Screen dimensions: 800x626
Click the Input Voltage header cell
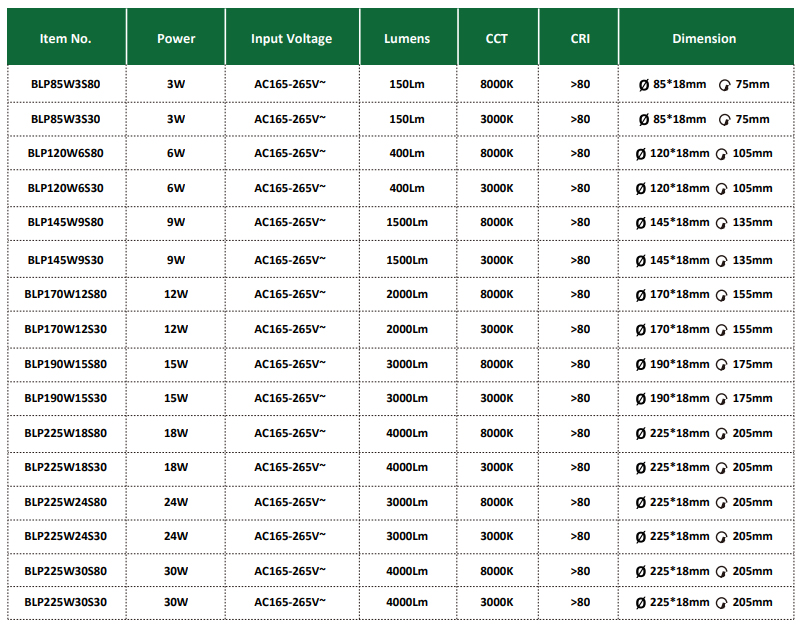click(x=292, y=37)
